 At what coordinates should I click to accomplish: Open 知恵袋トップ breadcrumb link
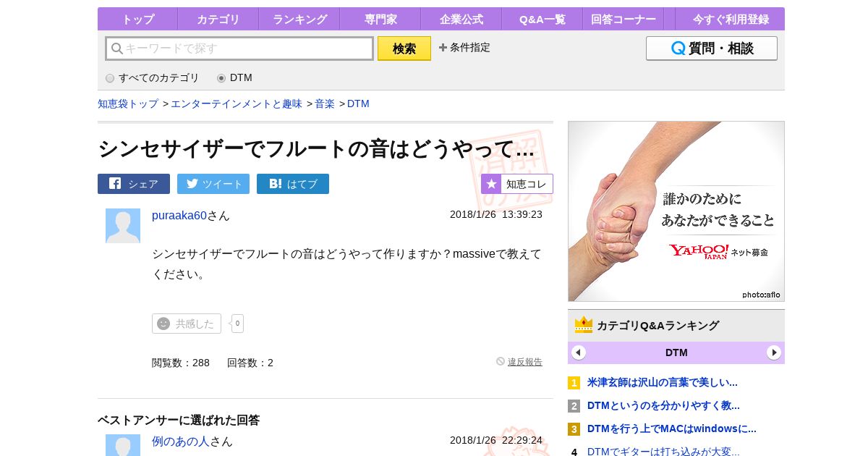point(128,104)
